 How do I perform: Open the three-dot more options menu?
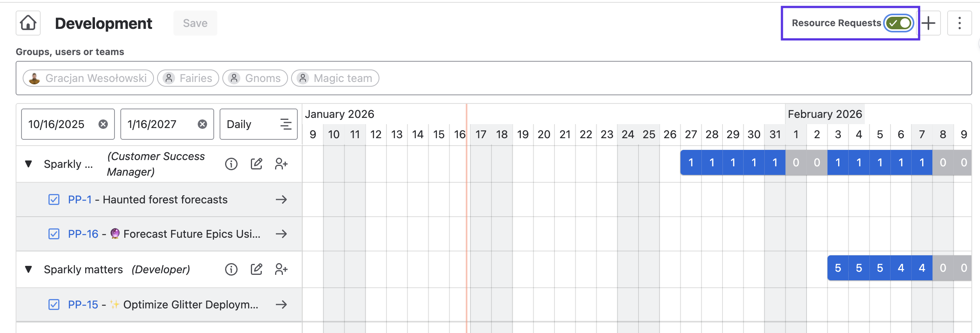(959, 23)
